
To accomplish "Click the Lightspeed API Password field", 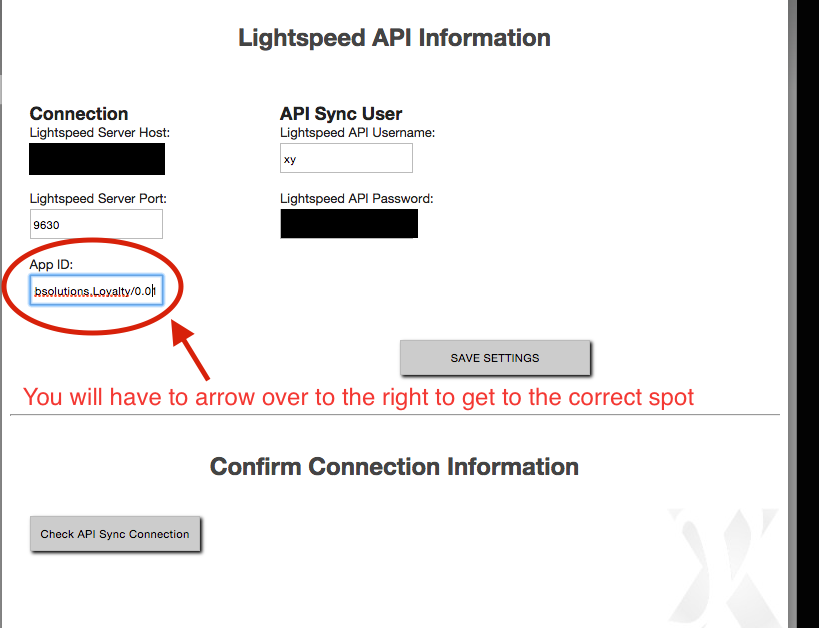I will tap(349, 224).
